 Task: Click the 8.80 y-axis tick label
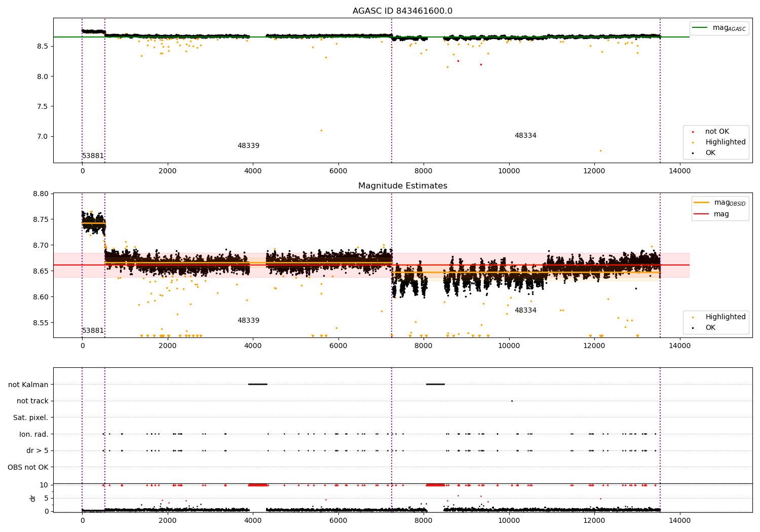tap(40, 194)
